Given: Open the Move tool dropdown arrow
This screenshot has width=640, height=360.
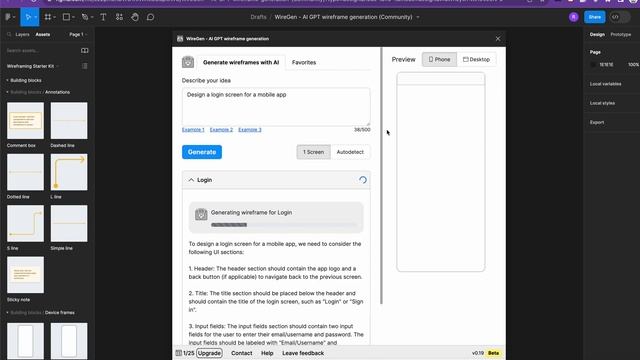Looking at the screenshot, I should click(x=36, y=17).
